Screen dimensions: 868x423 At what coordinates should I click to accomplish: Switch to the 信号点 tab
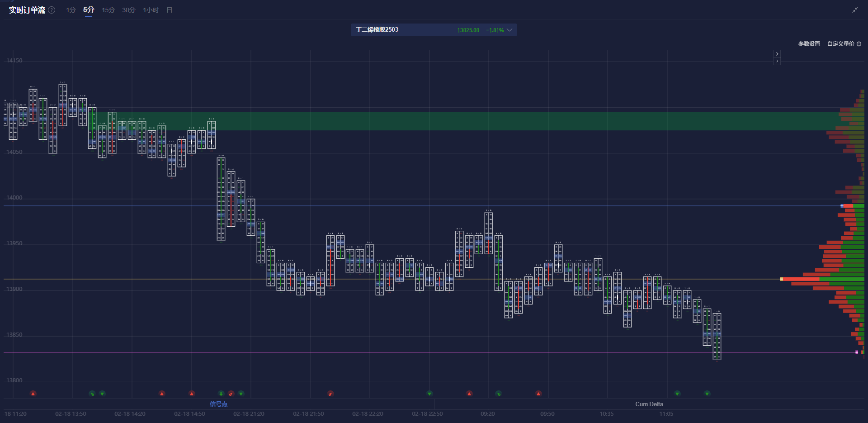coord(218,404)
